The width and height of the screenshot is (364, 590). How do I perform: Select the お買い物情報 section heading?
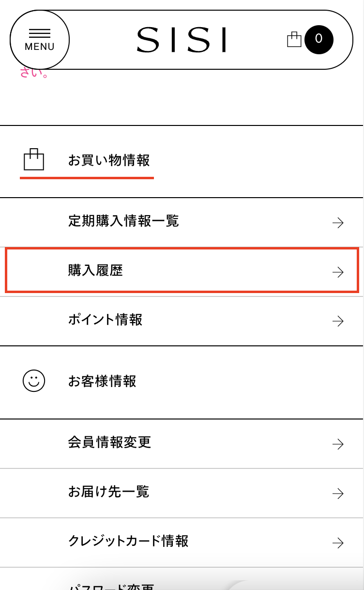tap(109, 160)
